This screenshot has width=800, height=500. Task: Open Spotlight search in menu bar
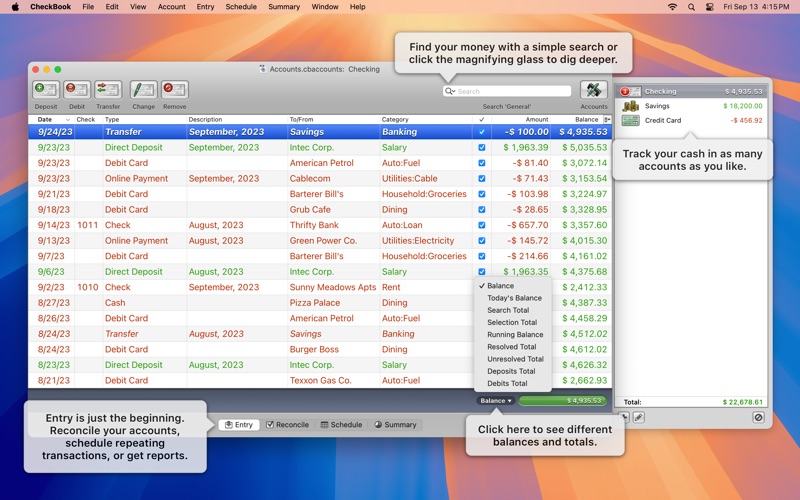coord(691,7)
